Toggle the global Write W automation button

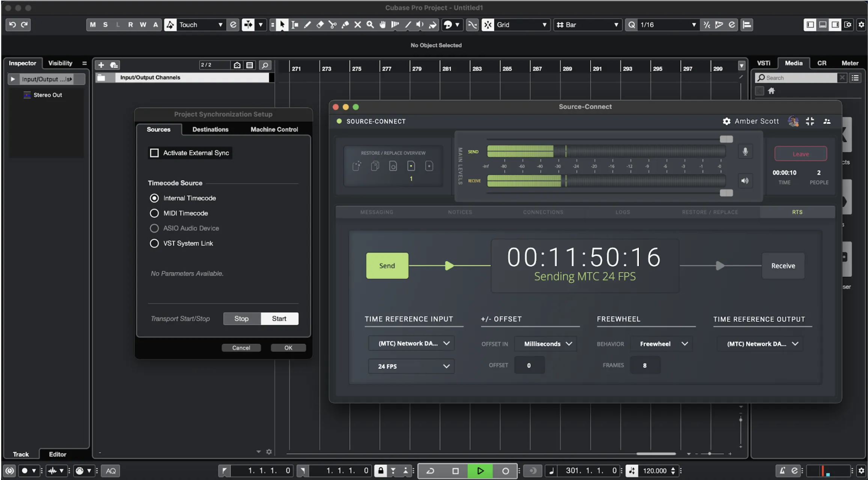(143, 25)
